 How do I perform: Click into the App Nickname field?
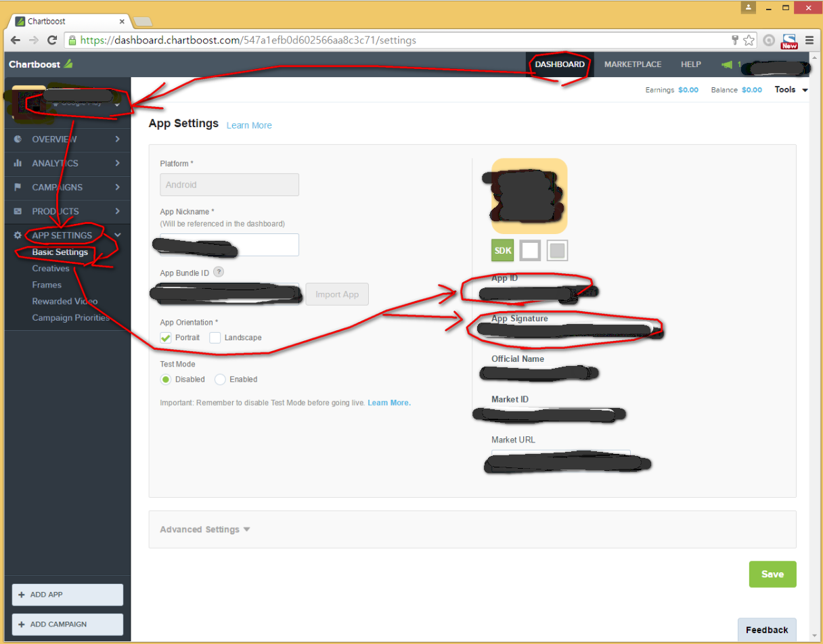point(229,245)
